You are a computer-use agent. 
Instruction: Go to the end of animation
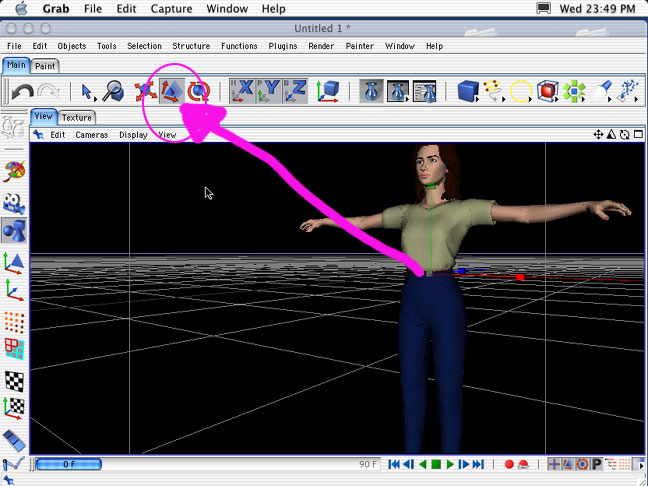coord(478,465)
